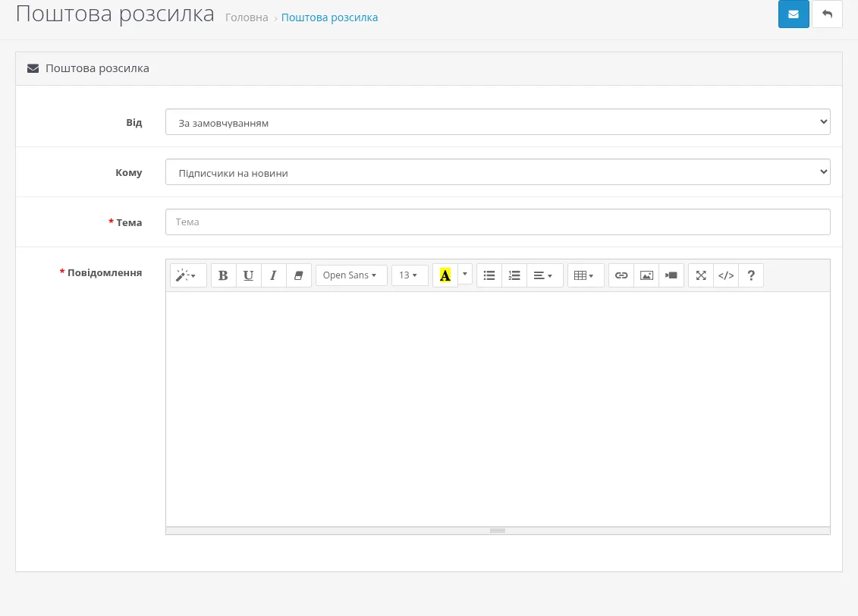Image resolution: width=858 pixels, height=616 pixels.
Task: Click the 'Від' field label
Action: [x=134, y=123]
